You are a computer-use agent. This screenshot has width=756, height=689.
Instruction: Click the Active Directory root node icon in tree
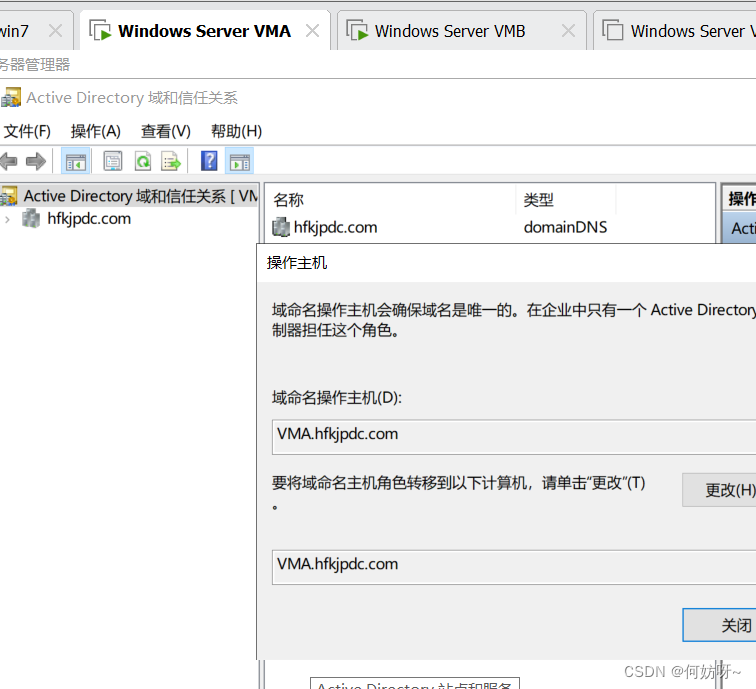pos(9,196)
